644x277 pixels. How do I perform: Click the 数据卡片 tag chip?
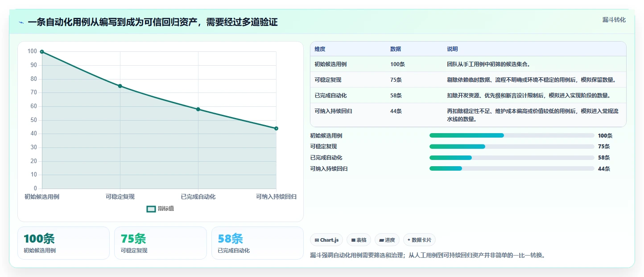pos(419,240)
